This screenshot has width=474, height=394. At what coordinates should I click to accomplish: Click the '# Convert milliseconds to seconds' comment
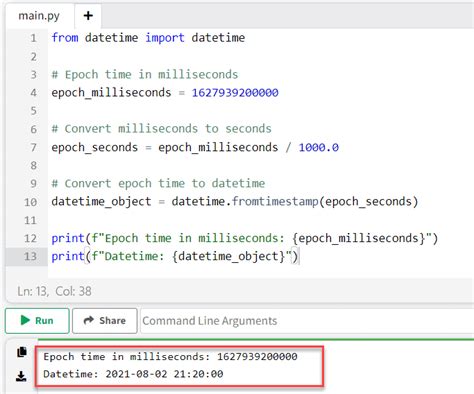[162, 129]
